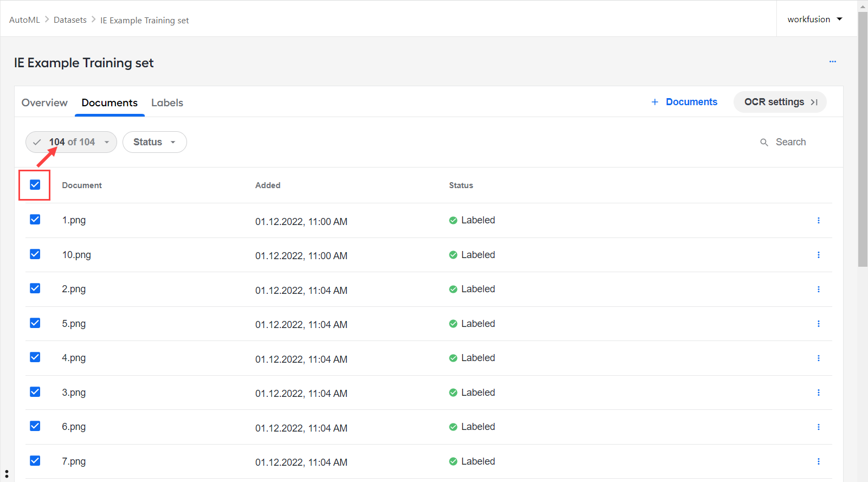
Task: Click the collapse arrow icon in OCR settings
Action: point(814,102)
